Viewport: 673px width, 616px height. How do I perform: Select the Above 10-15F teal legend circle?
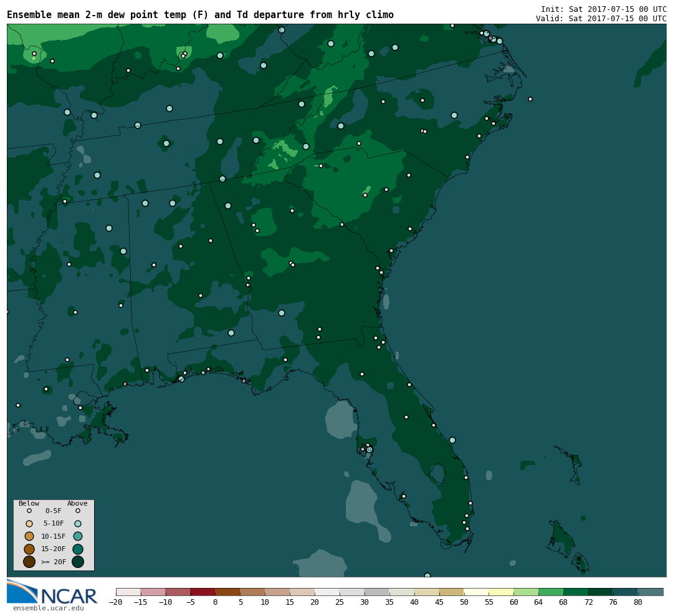78,536
